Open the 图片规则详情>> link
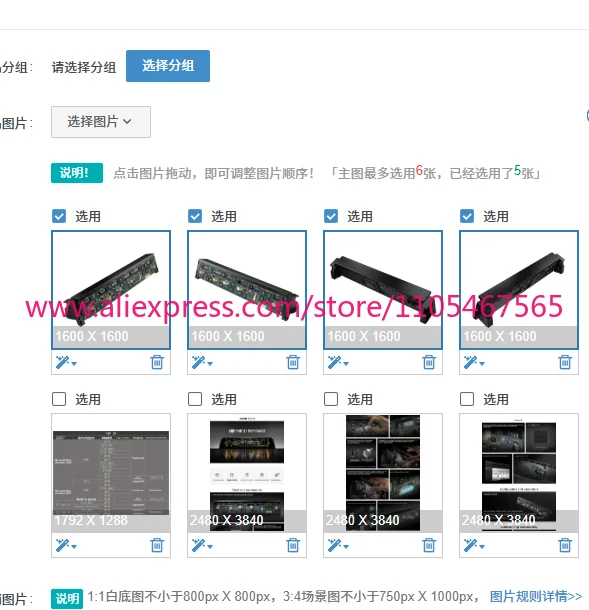Viewport: 589px width, 610px height. point(536,596)
